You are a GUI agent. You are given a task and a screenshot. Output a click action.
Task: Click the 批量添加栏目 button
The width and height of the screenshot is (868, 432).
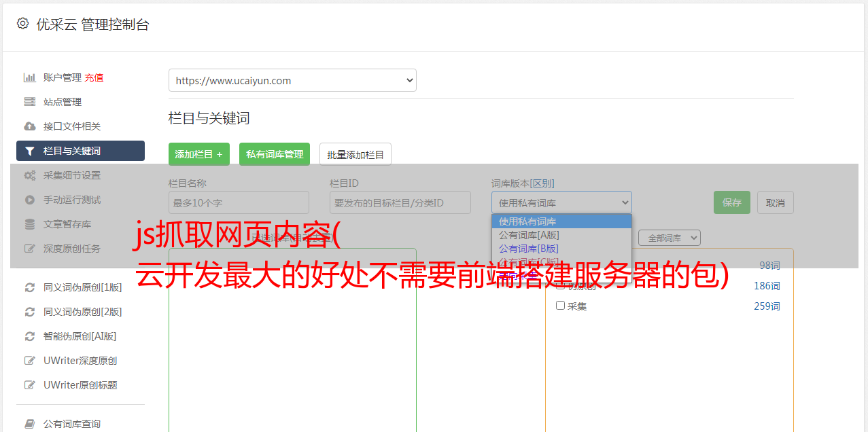click(x=355, y=154)
